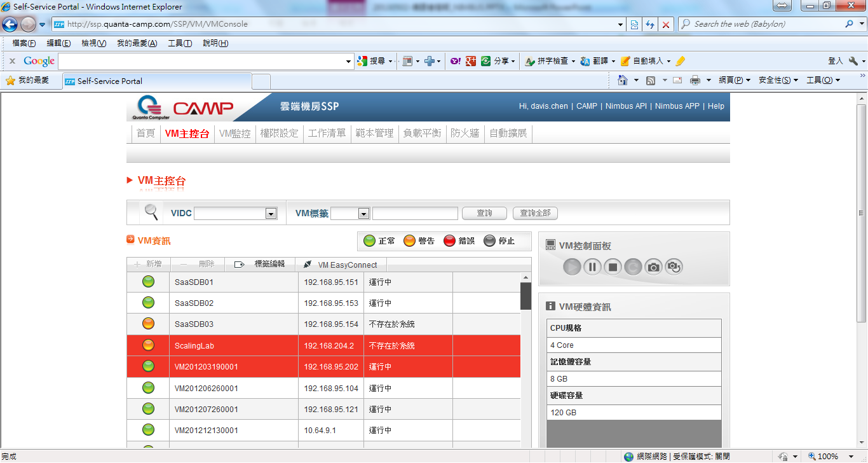This screenshot has height=463, width=868.
Task: Click the 標籤編輯 tag edit button
Action: click(x=261, y=265)
